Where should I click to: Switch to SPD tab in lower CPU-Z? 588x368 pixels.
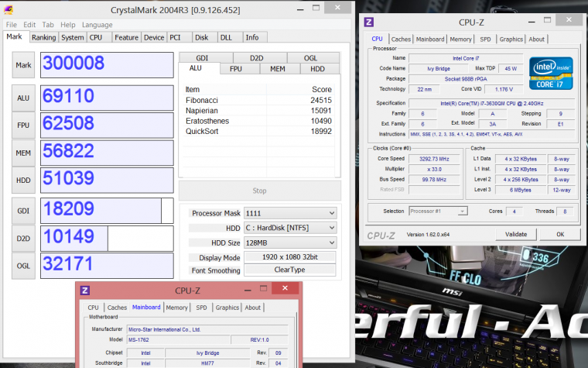pos(202,308)
